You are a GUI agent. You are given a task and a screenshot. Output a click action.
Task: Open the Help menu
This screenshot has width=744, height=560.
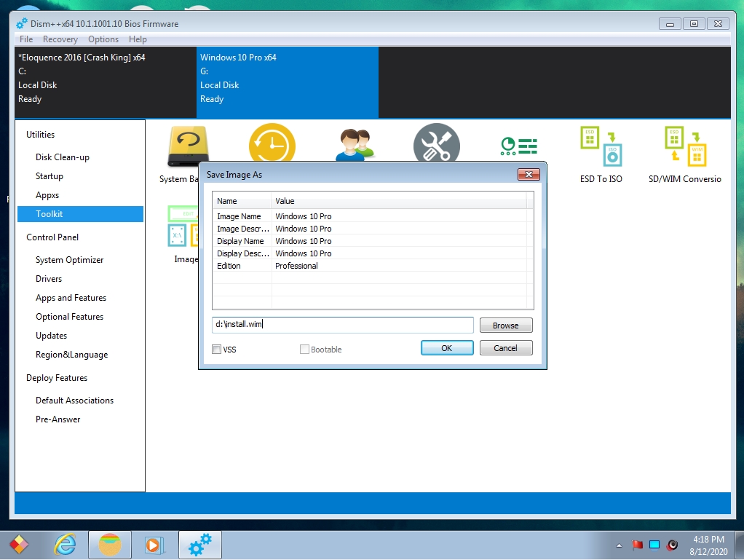[138, 39]
